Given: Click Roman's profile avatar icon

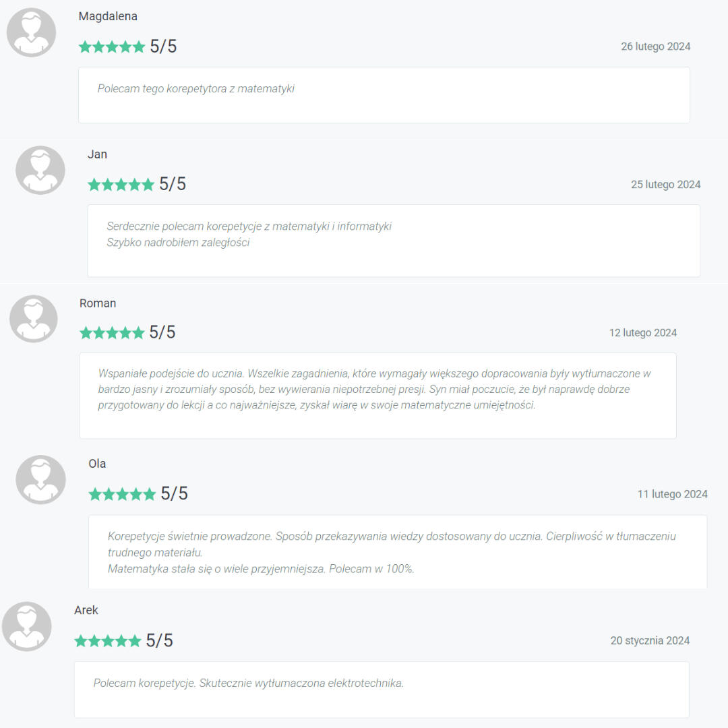Looking at the screenshot, I should point(34,319).
